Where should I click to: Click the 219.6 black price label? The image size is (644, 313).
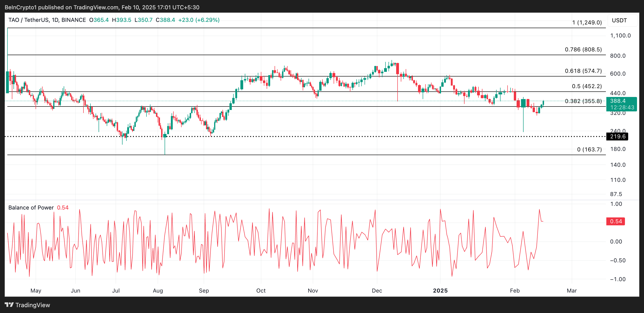(x=617, y=137)
